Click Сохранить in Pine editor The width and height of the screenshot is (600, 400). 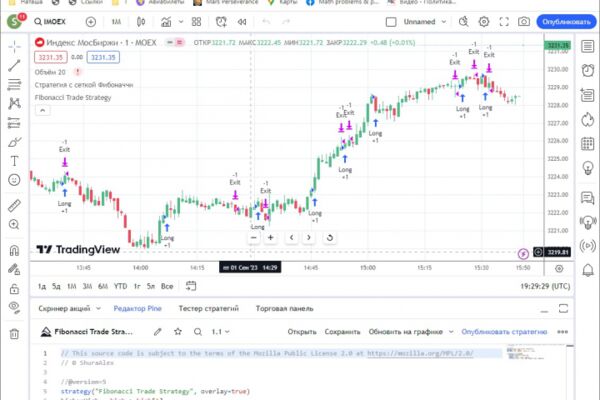pos(342,332)
